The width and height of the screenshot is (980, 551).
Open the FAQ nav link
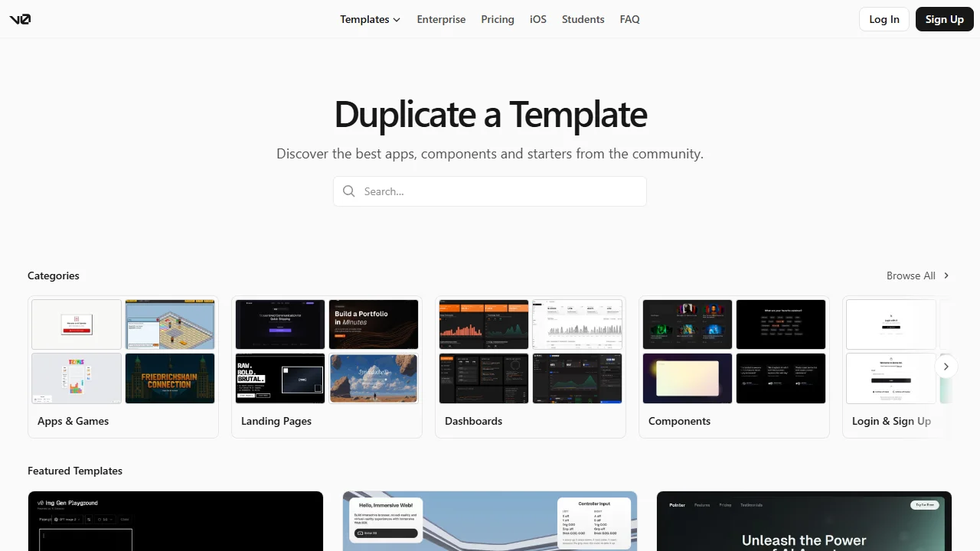630,19
